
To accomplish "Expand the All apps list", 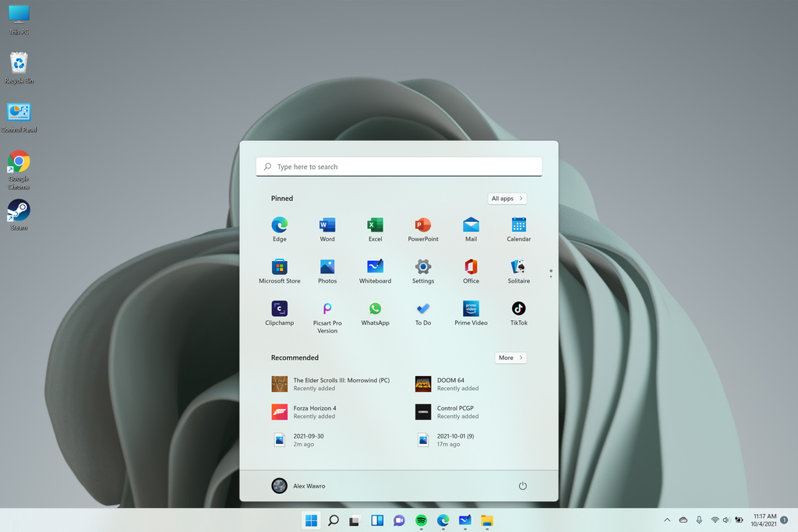I will (x=507, y=198).
